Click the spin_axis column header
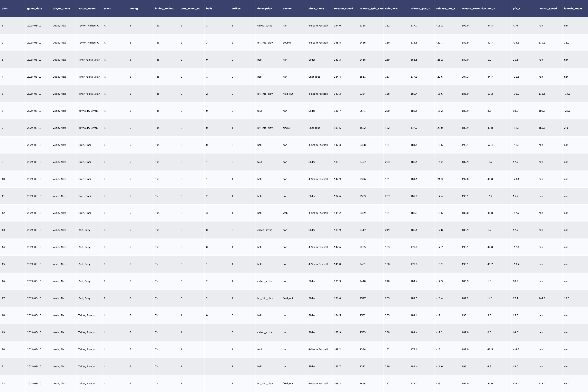This screenshot has height=392, width=588. coord(391,8)
